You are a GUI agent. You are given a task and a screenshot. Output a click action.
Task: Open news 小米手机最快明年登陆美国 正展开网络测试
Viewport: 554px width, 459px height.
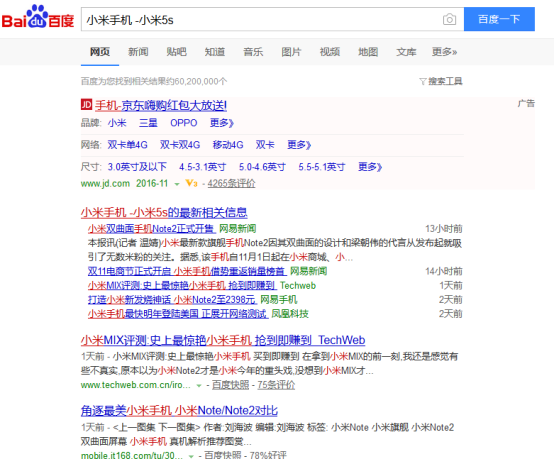point(178,314)
